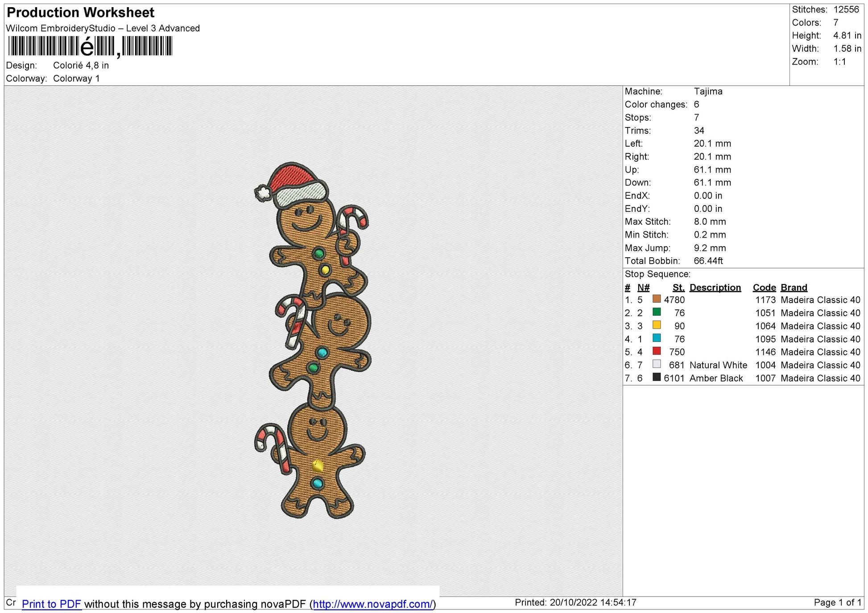Click the 'Code' column header
Screen dimensions: 868x613
tap(764, 288)
